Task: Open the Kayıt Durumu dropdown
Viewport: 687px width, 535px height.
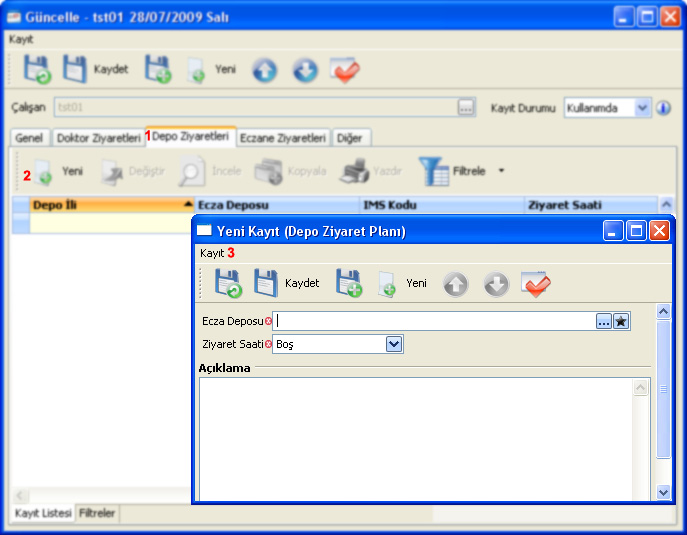Action: click(x=642, y=108)
